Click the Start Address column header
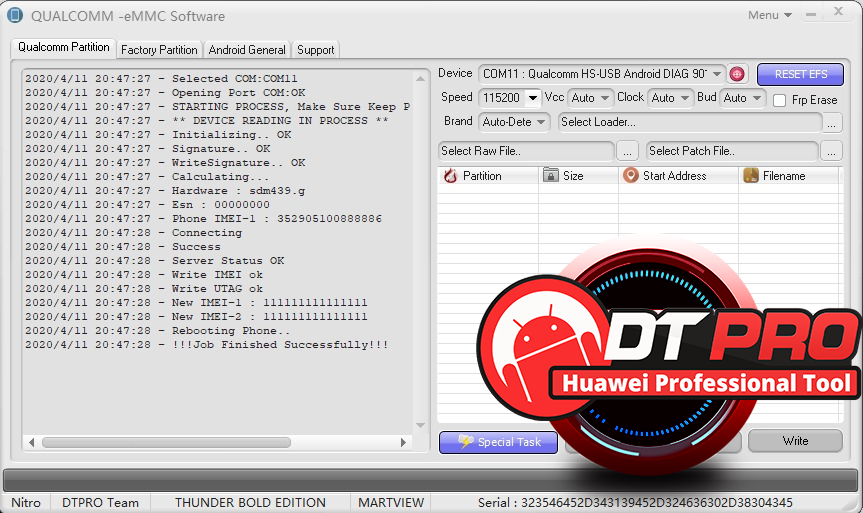 [678, 176]
